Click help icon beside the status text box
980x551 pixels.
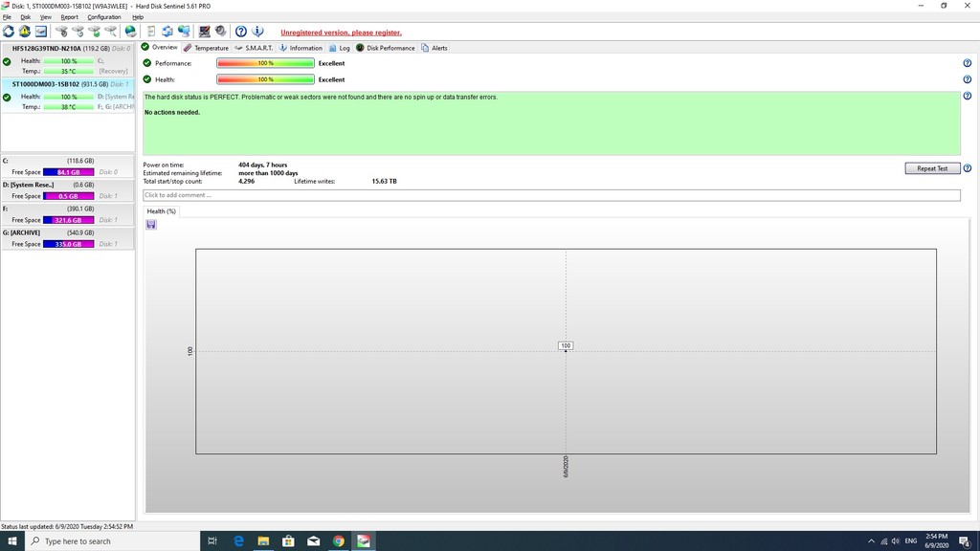click(967, 97)
